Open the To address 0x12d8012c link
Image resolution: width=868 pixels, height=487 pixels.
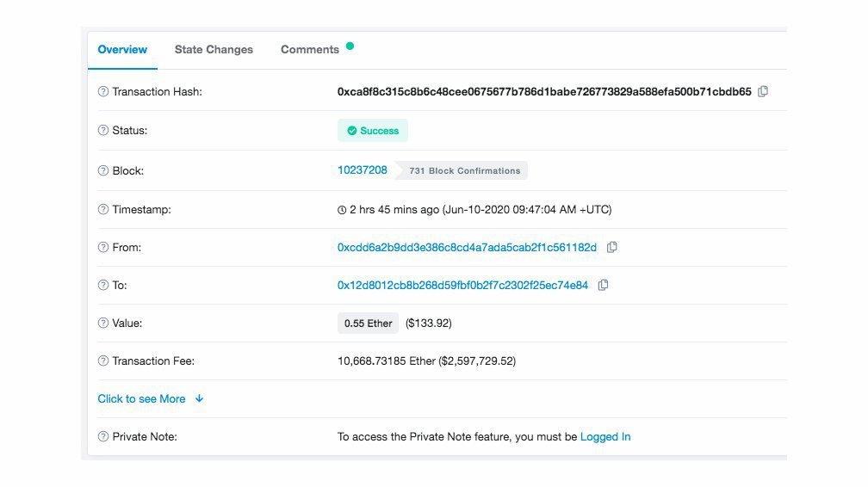[462, 285]
